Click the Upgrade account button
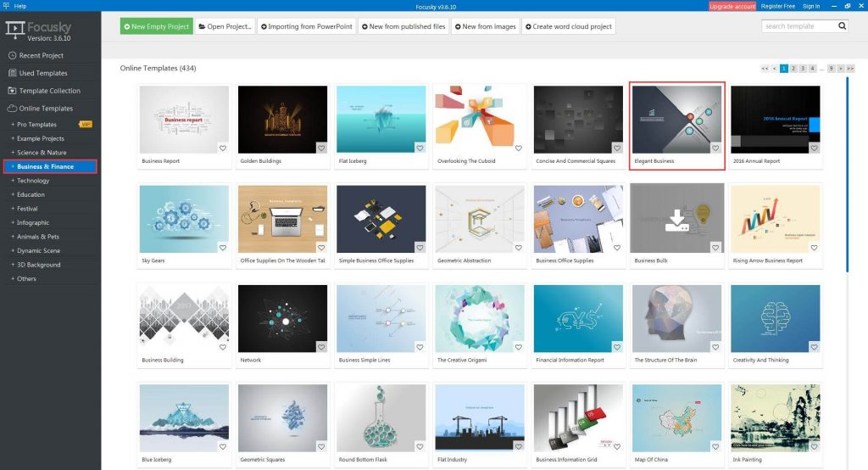This screenshot has width=868, height=470. (732, 6)
